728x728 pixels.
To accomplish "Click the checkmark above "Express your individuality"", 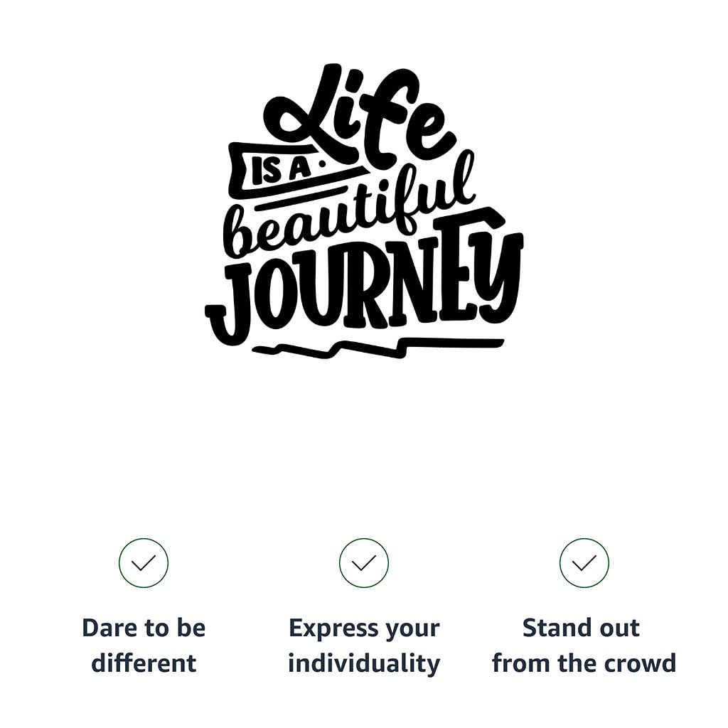I will 364,563.
